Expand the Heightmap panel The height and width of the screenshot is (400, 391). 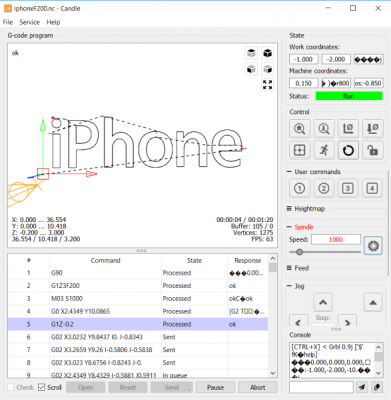[x=306, y=209]
